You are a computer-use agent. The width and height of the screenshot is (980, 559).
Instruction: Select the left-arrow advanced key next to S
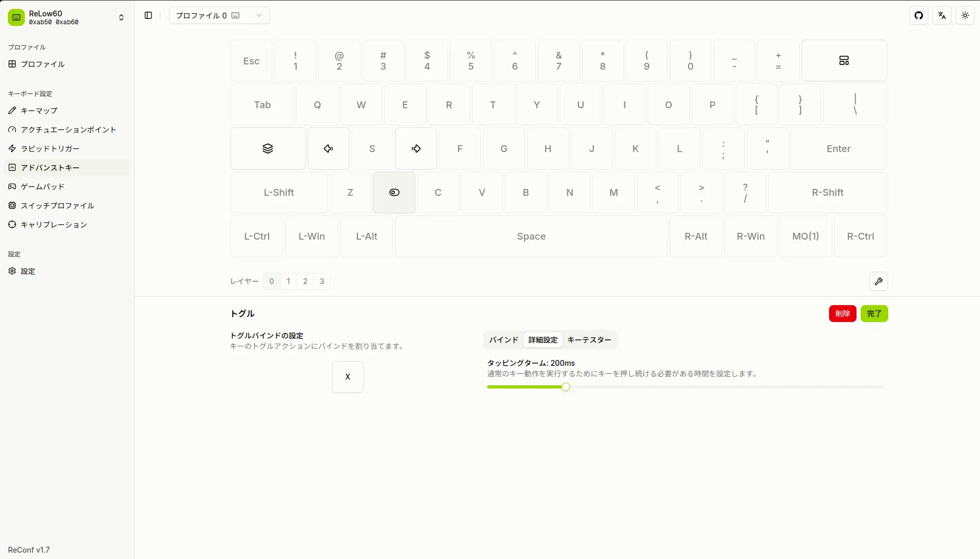pos(328,148)
